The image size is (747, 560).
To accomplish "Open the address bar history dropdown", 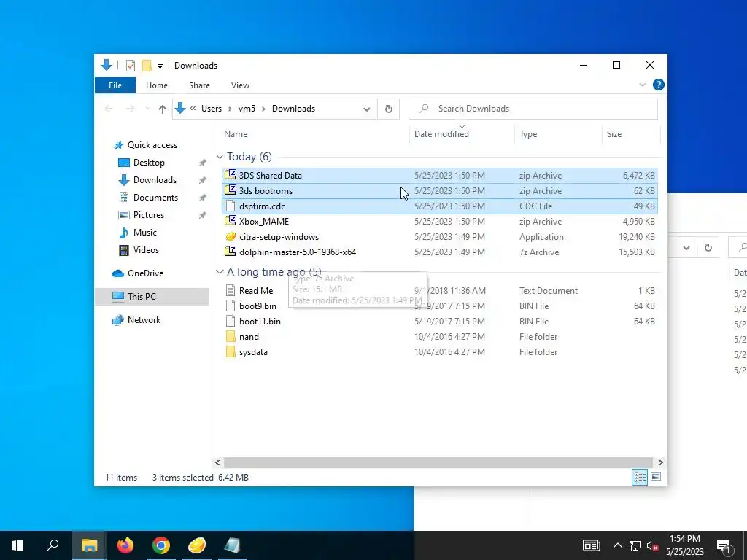I will pyautogui.click(x=367, y=109).
